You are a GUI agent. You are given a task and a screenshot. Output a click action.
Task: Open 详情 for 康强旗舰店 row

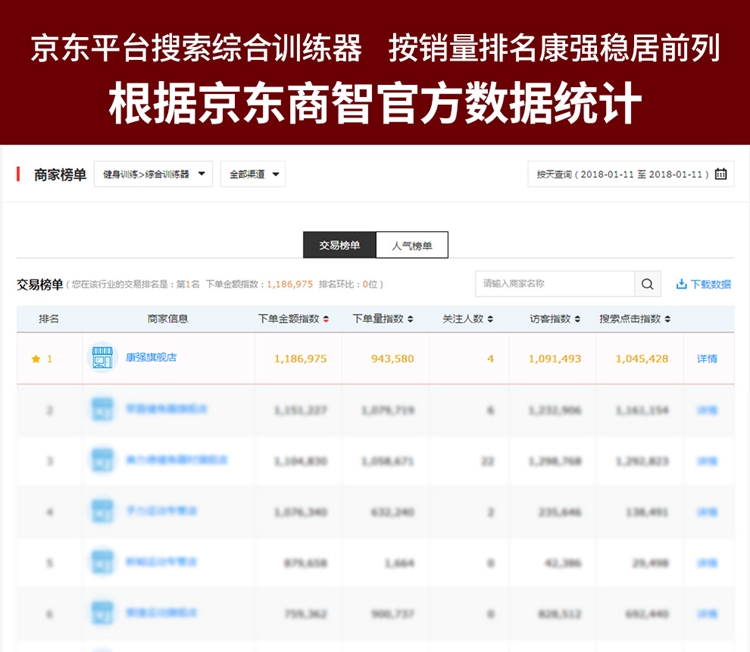coord(706,358)
